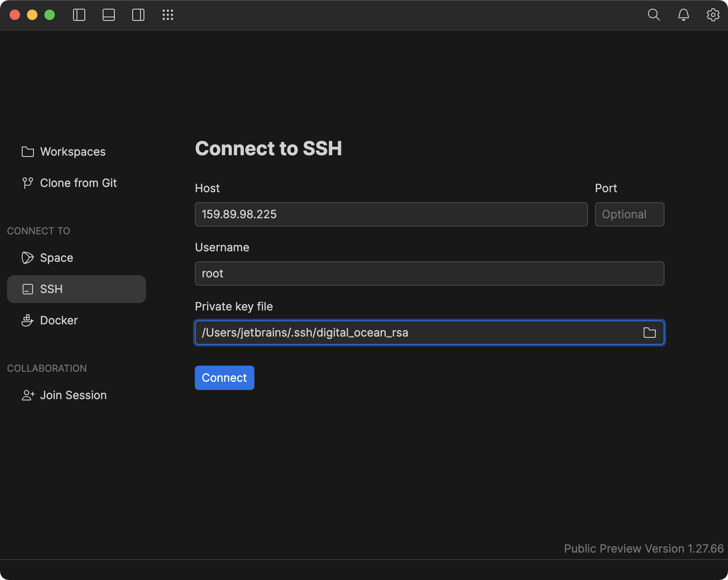
Task: Select the Host field containing 159.89.98.225
Action: (391, 214)
